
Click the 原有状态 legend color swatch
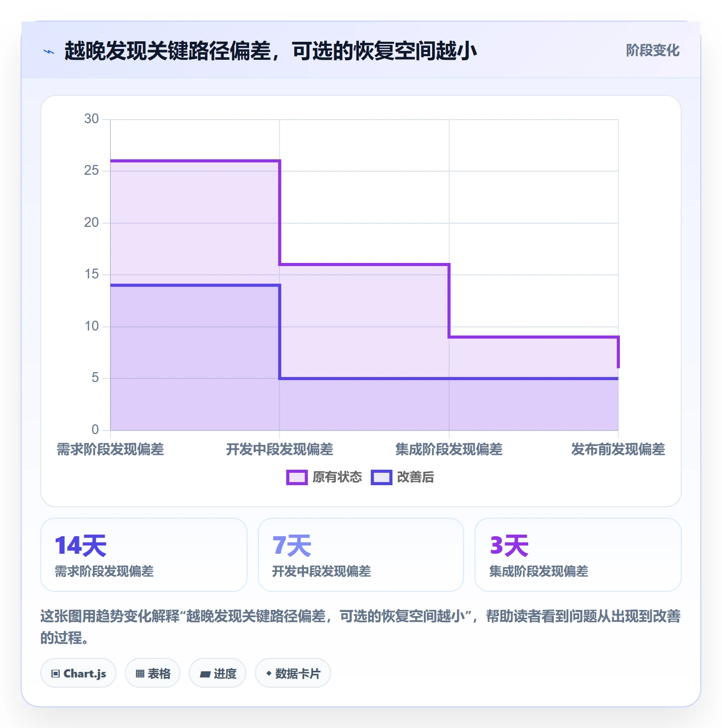pos(297,477)
